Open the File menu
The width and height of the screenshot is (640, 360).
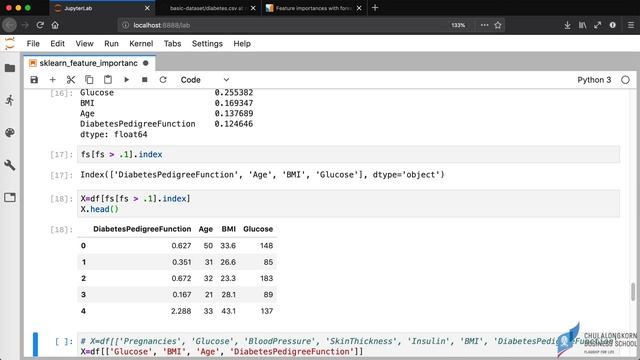[x=33, y=44]
